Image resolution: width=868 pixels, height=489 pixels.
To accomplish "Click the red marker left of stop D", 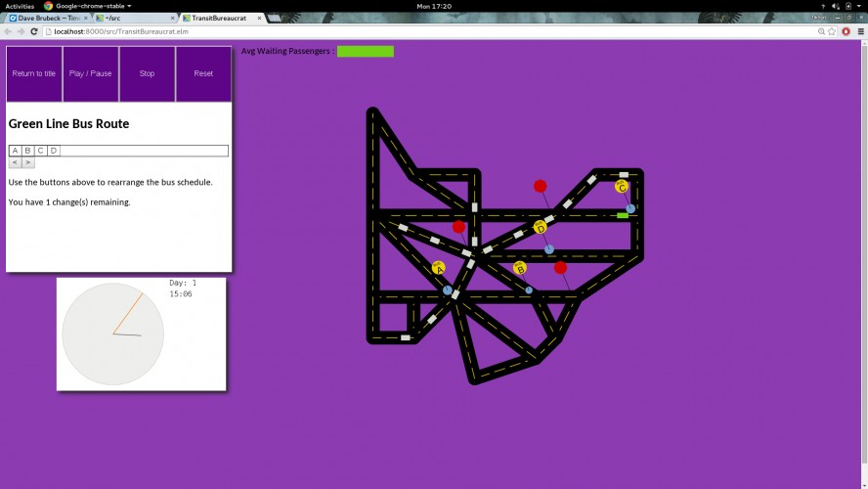I will coord(458,227).
